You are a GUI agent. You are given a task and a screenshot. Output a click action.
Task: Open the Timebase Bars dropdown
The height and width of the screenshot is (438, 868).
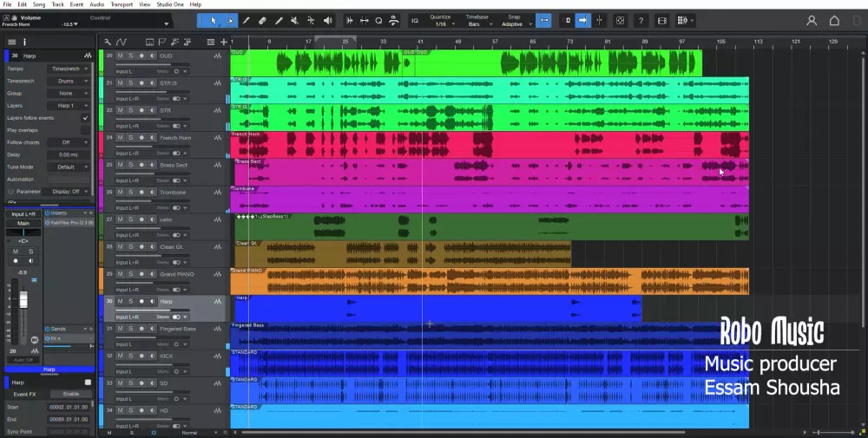(x=476, y=21)
